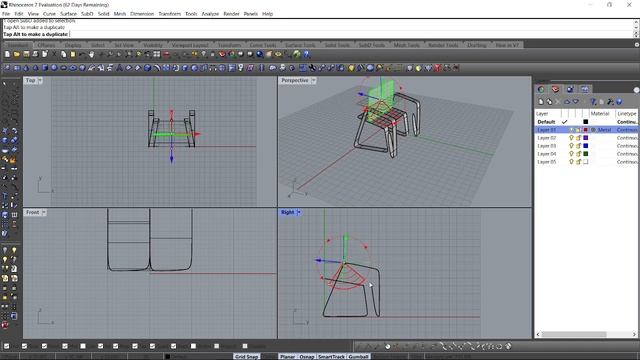640x360 pixels.
Task: Toggle End osnap checkbox
Action: [7, 346]
